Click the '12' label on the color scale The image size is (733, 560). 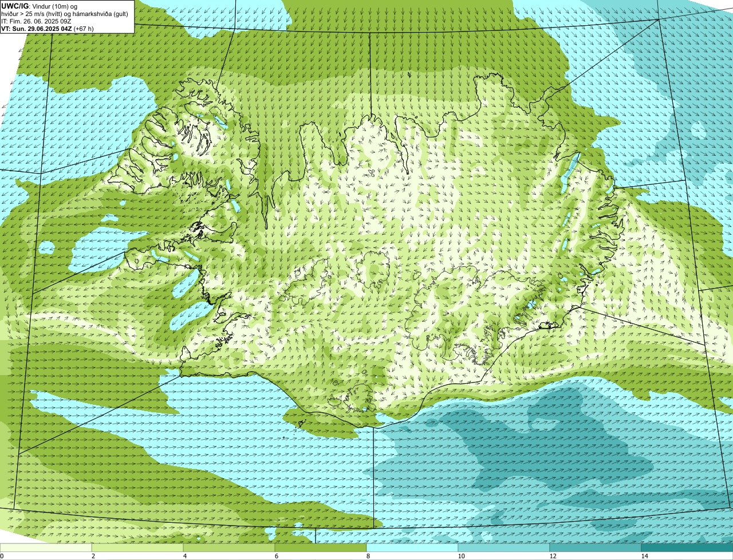(x=553, y=556)
